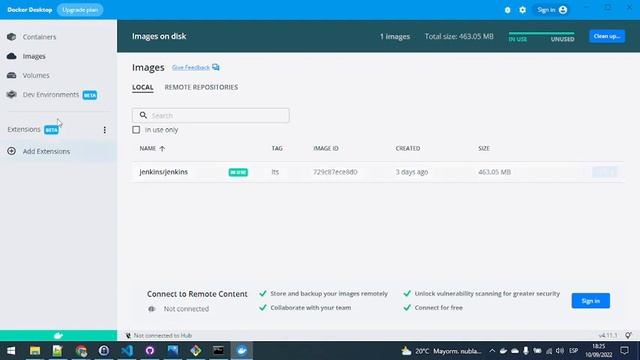Viewport: 640px width, 360px height.
Task: Click the IN USE badge on jenkins
Action: click(x=238, y=172)
